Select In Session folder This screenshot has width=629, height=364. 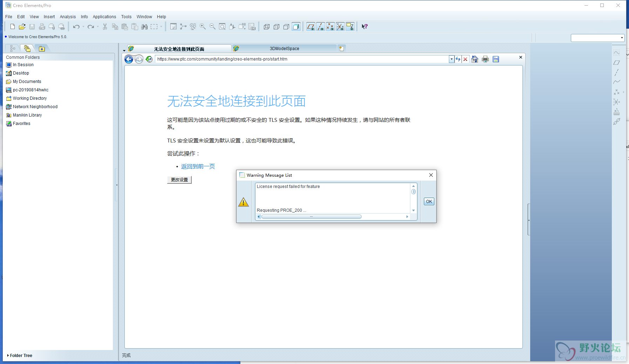coord(20,65)
